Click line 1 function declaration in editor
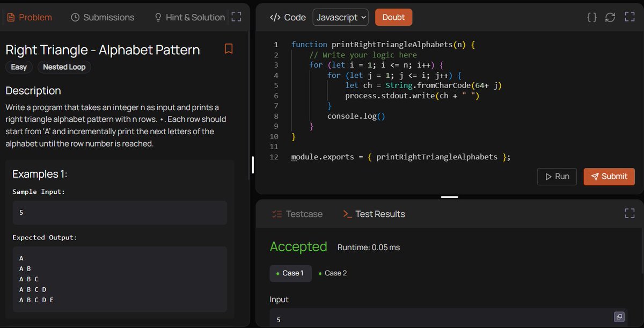The height and width of the screenshot is (328, 644). point(383,45)
